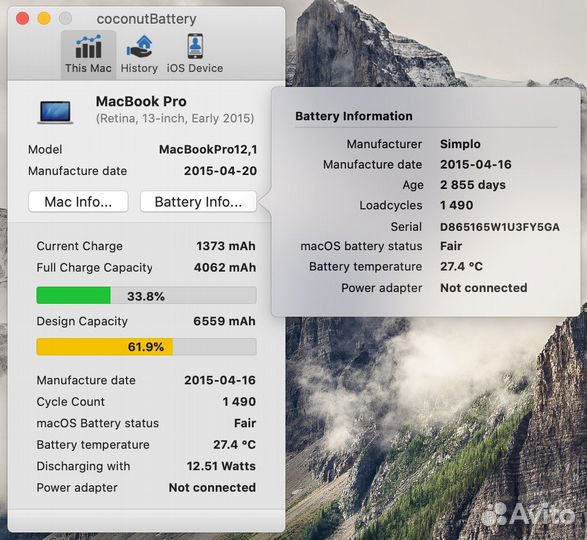
Task: Close the coconutBattery window
Action: (22, 18)
